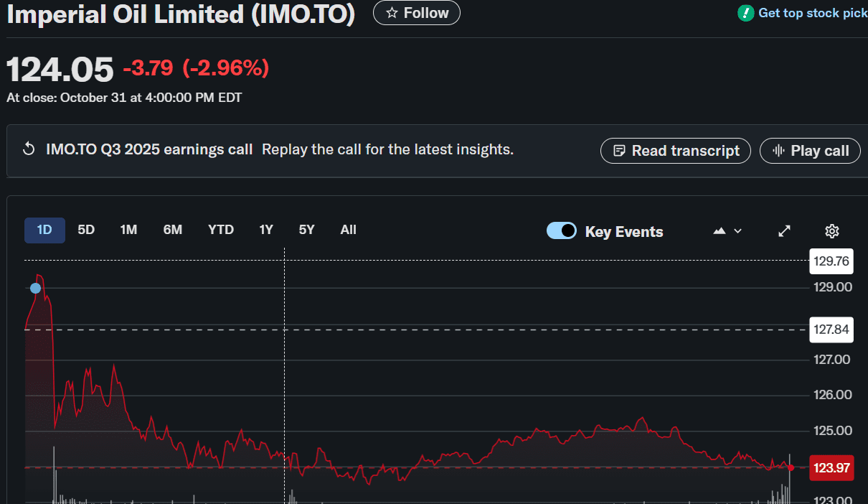Switch to the 5D chart tab
Image resolution: width=868 pixels, height=504 pixels.
tap(85, 230)
